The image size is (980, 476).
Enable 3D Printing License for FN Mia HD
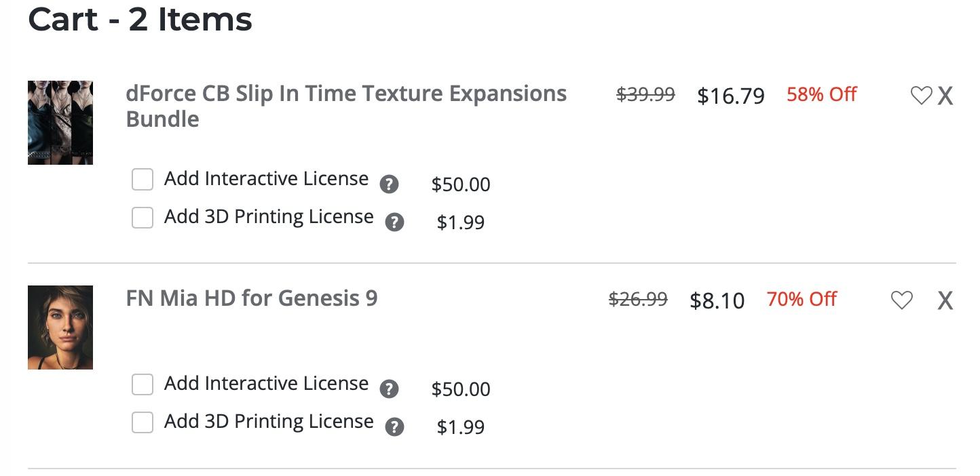[x=143, y=422]
